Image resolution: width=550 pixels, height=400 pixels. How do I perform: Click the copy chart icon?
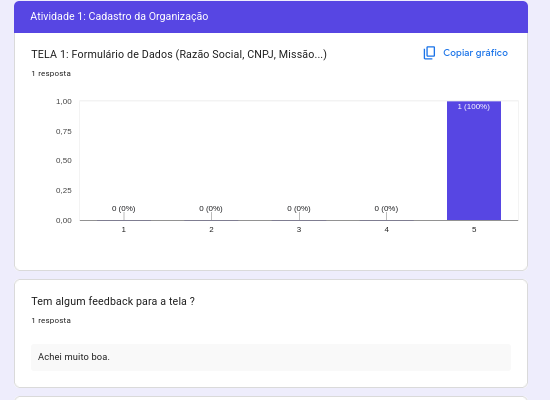[429, 53]
